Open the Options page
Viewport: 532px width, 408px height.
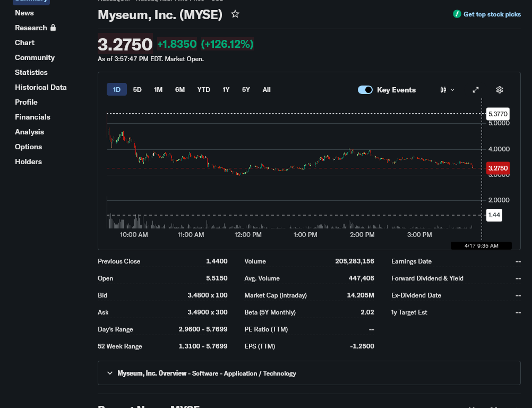pos(29,147)
